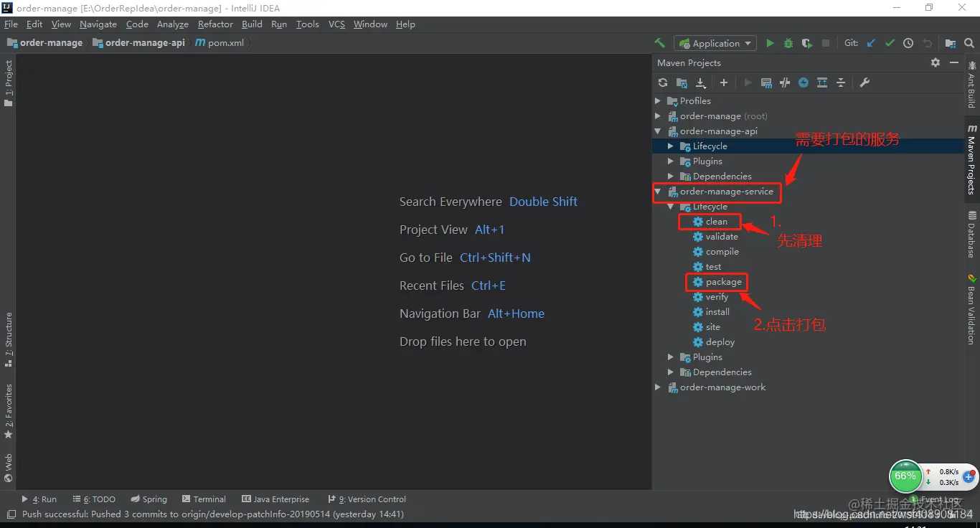980x528 pixels.
Task: Click the Git Update Project arrow
Action: tap(871, 43)
